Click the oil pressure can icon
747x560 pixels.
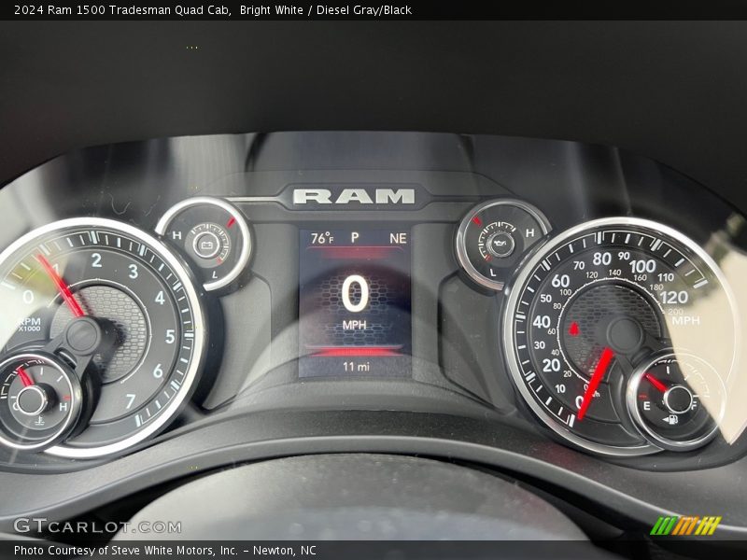point(502,245)
